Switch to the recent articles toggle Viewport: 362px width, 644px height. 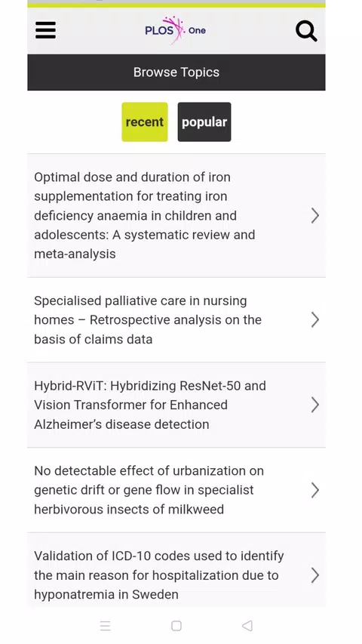coord(145,122)
